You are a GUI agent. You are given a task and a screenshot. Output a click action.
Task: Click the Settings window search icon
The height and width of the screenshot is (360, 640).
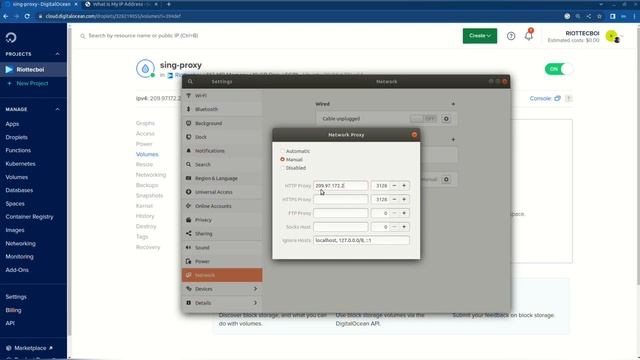(x=190, y=82)
